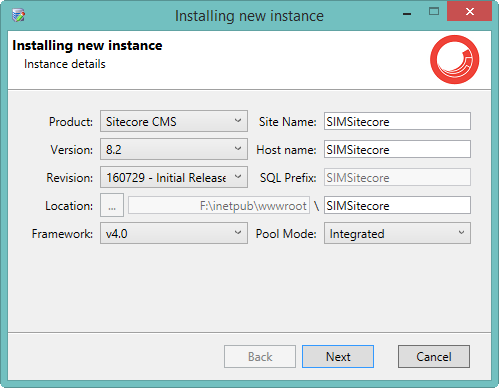Click the Revision label
499x388 pixels.
point(70,178)
